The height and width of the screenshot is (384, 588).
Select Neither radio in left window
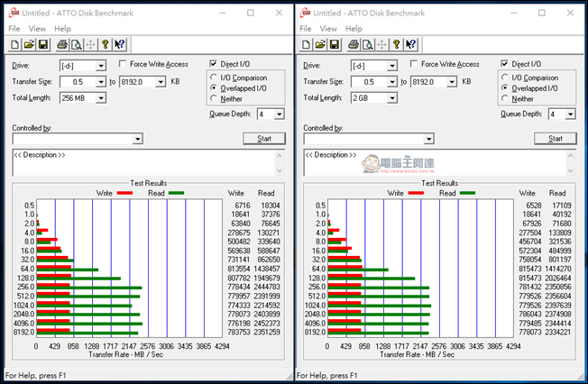click(214, 98)
